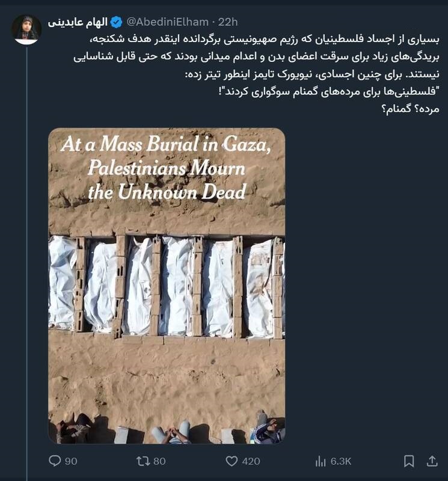Open view analytics bar chart icon
448x481 pixels.
click(x=321, y=461)
